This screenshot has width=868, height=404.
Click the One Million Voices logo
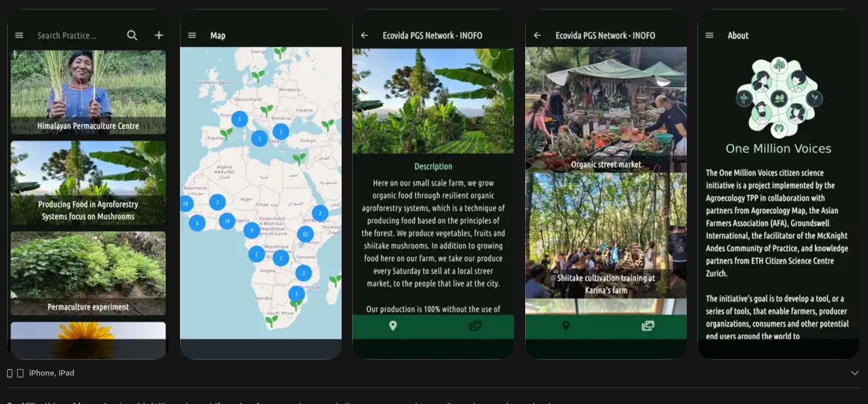click(x=779, y=97)
